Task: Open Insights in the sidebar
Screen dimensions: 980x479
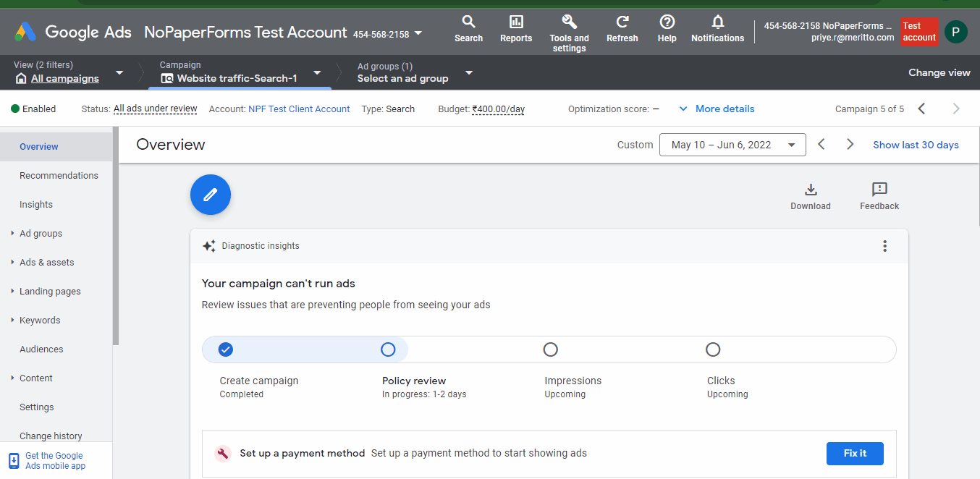Action: 36,204
